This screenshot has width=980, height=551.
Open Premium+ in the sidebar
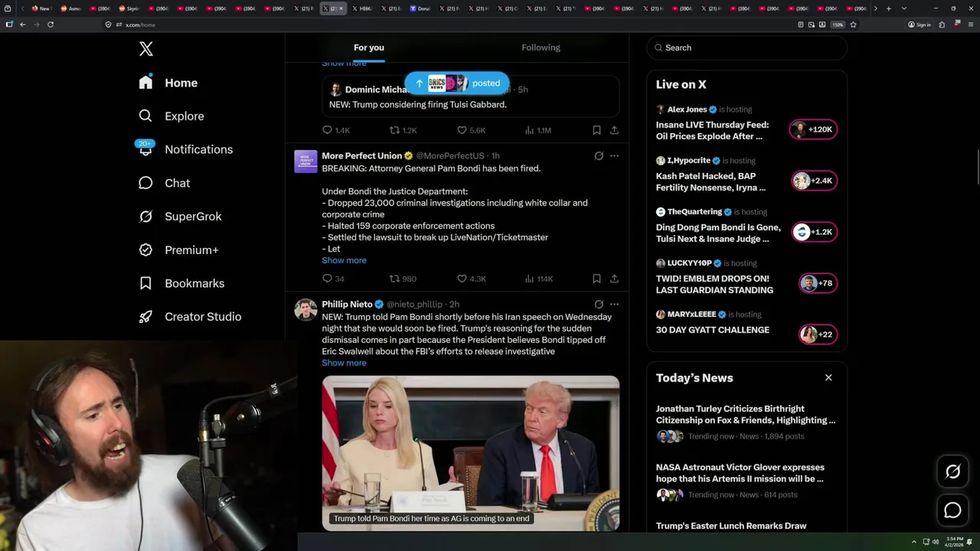tap(178, 250)
